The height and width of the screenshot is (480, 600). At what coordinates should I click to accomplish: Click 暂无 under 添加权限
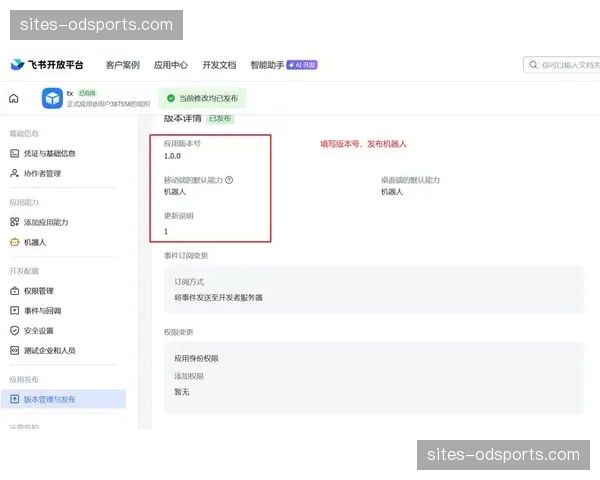point(182,392)
